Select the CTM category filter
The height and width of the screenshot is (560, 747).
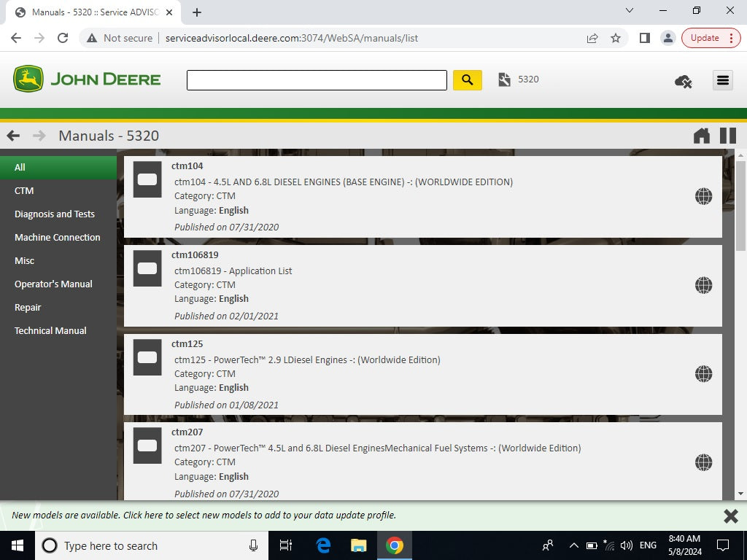coord(24,191)
